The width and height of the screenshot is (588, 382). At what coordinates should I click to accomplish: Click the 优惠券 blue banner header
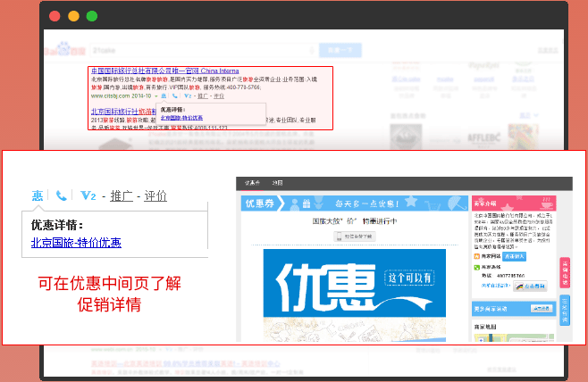[x=353, y=203]
